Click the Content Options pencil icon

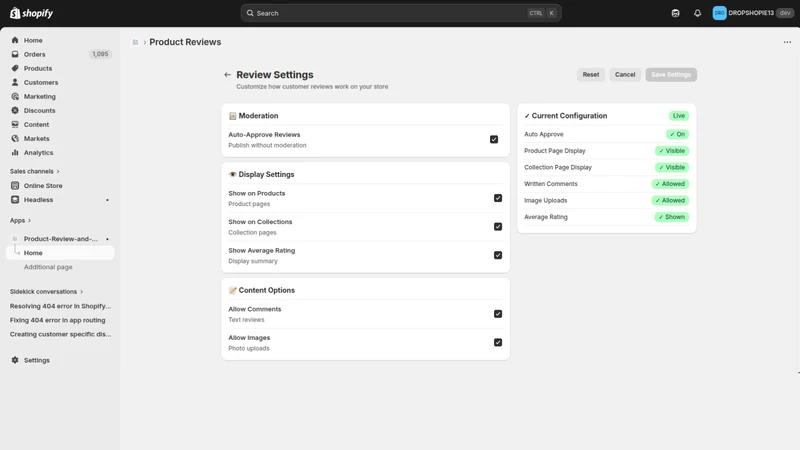pos(232,290)
